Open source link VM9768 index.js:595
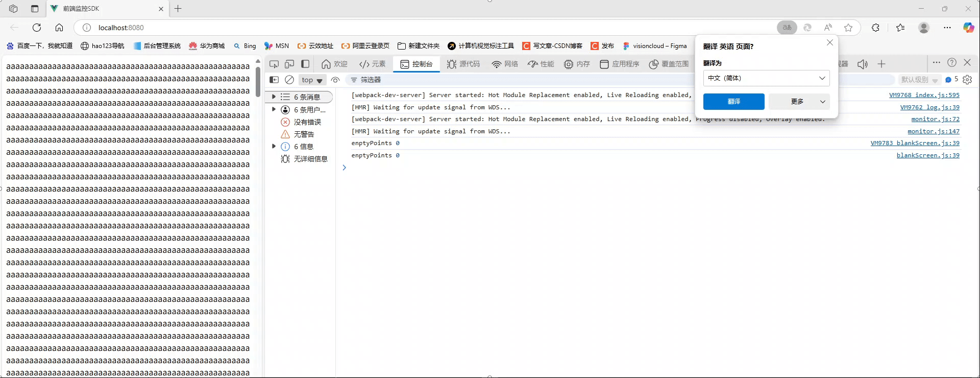 click(924, 95)
